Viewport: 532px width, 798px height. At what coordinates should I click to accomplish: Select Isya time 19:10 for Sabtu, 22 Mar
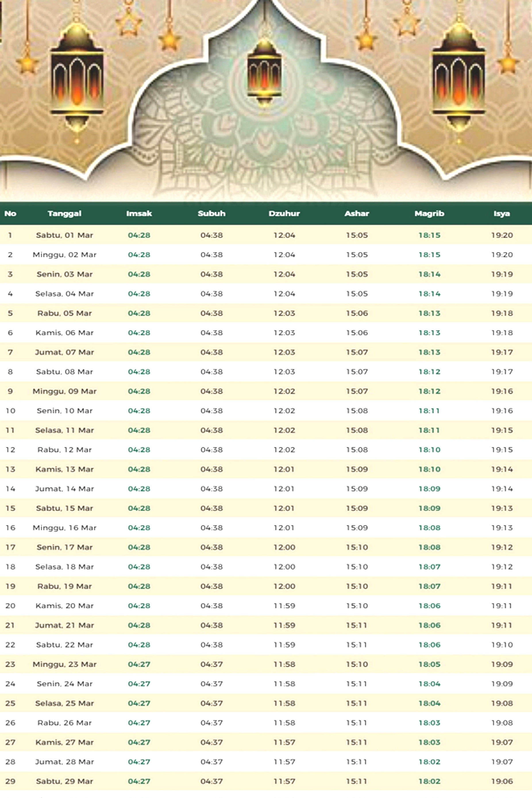point(502,645)
